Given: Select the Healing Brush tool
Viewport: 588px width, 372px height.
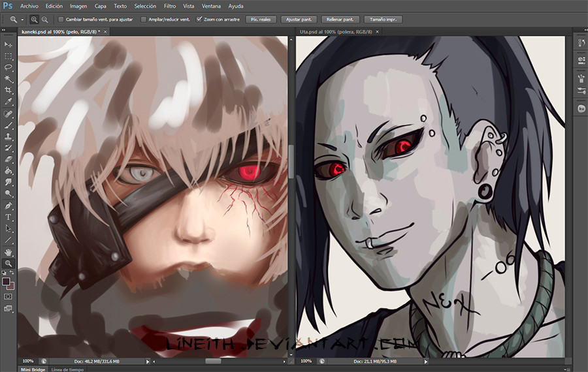Looking at the screenshot, I should click(8, 114).
